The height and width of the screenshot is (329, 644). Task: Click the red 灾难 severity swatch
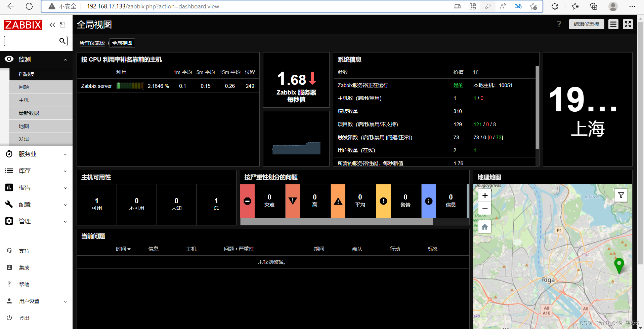click(x=247, y=201)
